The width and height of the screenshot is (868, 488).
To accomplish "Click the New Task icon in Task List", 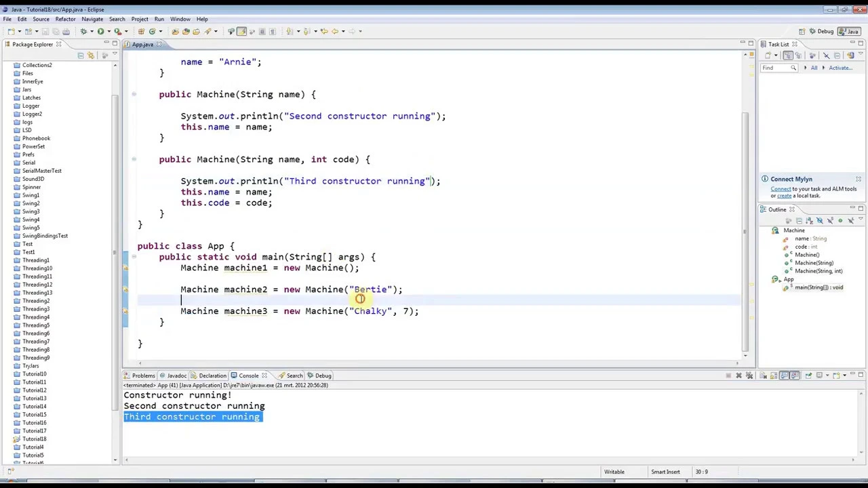I will point(768,56).
